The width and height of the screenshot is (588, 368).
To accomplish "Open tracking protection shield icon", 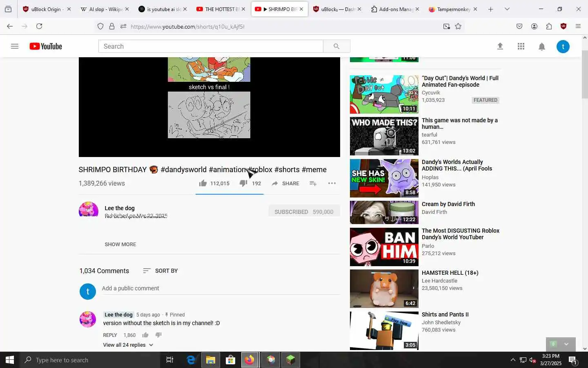I will click(x=100, y=26).
